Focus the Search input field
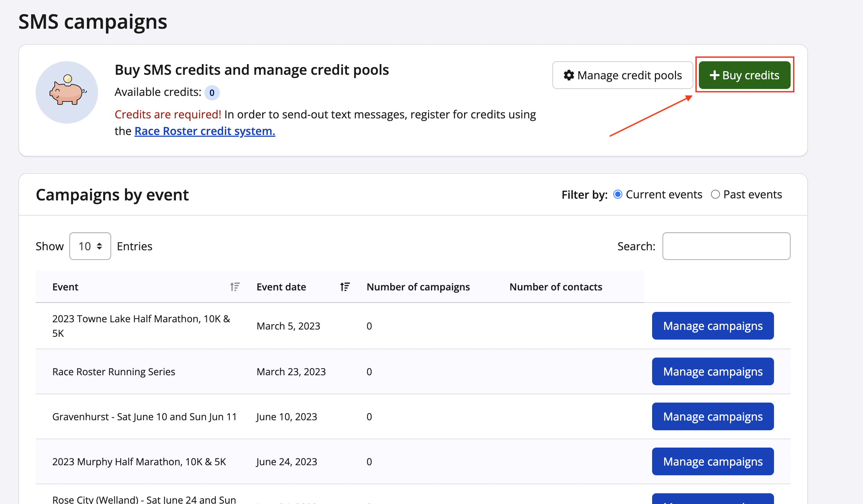Image resolution: width=863 pixels, height=504 pixels. coord(726,246)
